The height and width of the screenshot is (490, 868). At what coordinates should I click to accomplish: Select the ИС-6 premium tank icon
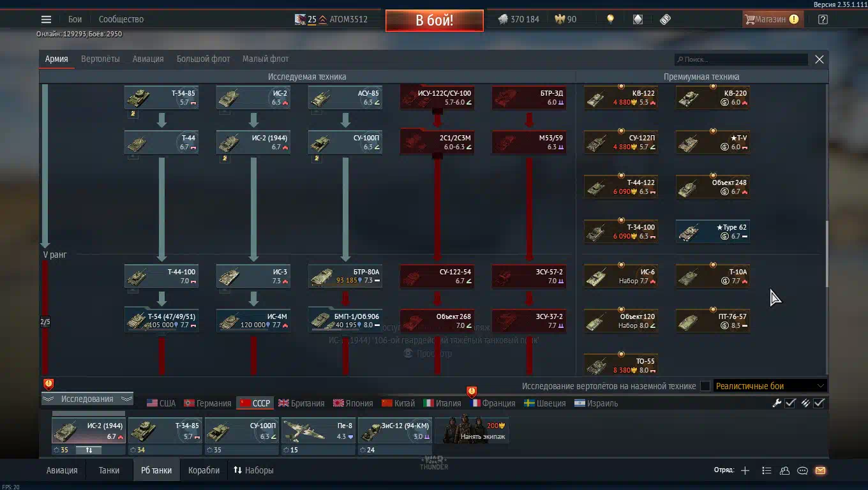621,276
